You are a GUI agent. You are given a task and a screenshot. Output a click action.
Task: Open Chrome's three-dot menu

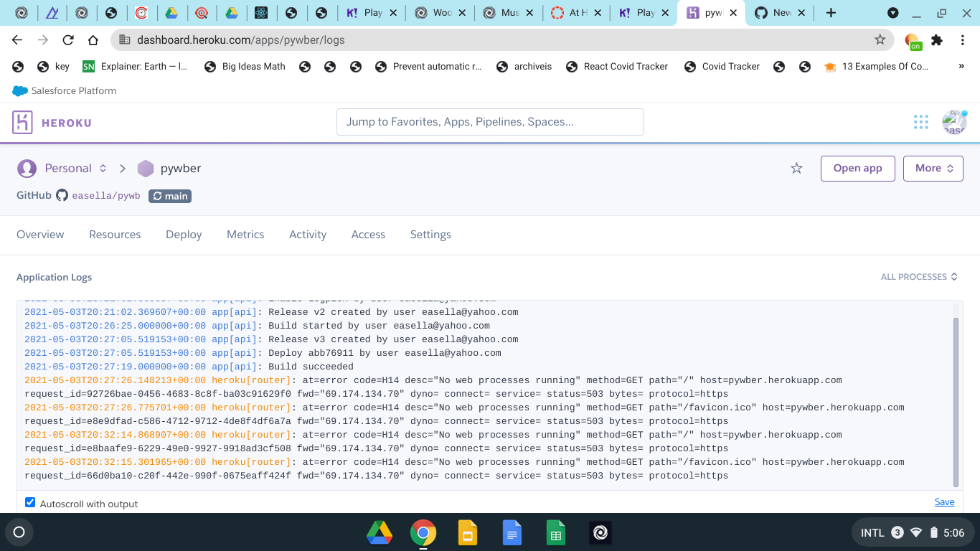pos(963,40)
